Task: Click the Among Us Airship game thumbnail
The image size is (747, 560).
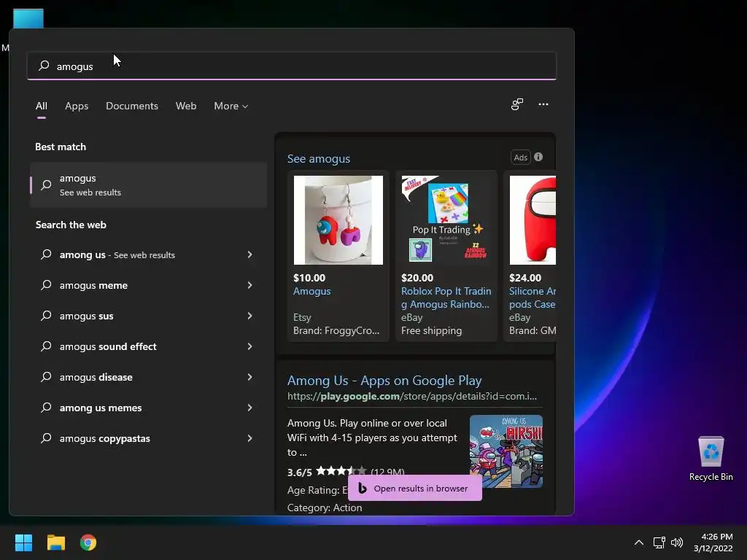Action: tap(506, 451)
